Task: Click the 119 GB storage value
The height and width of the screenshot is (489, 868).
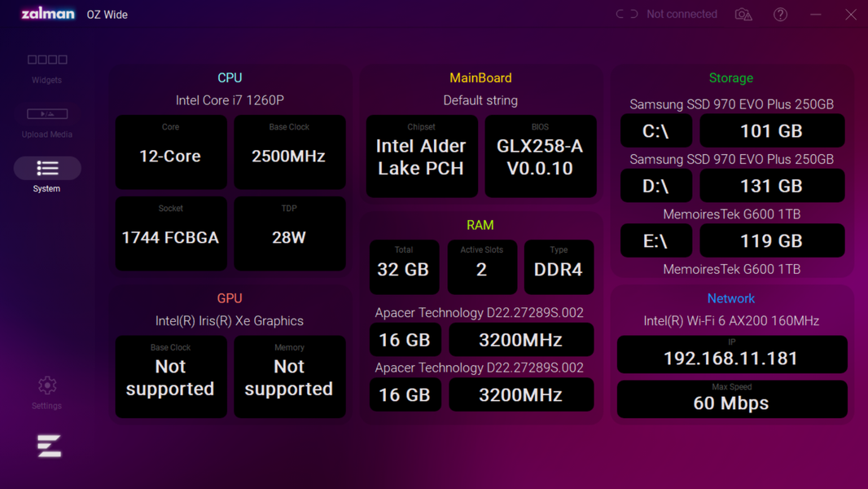Action: tap(772, 240)
